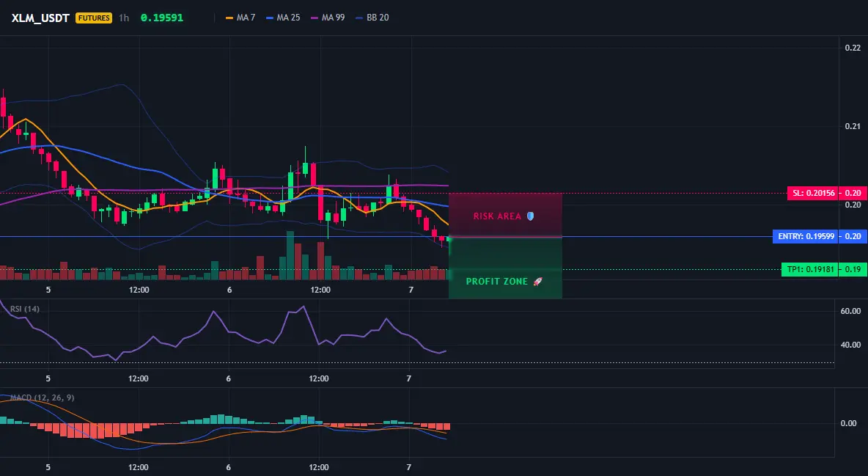Click the shield icon beside RISK AREA

[x=530, y=216]
